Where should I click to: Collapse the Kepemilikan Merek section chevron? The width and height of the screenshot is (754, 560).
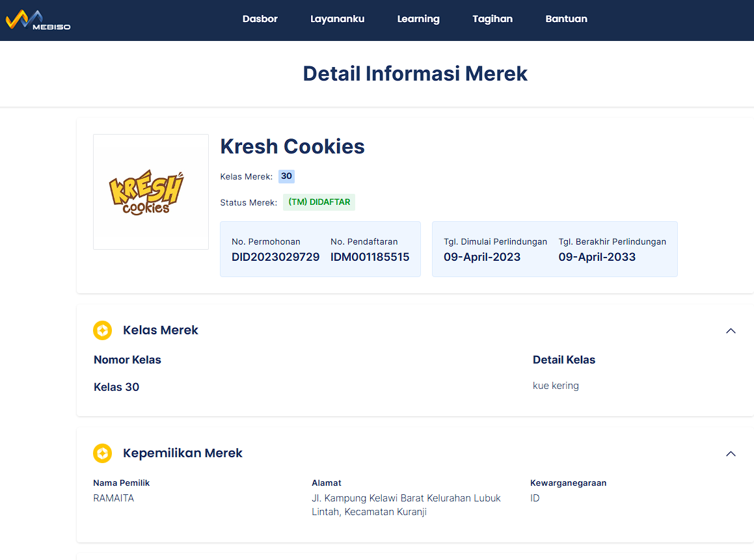pos(731,454)
